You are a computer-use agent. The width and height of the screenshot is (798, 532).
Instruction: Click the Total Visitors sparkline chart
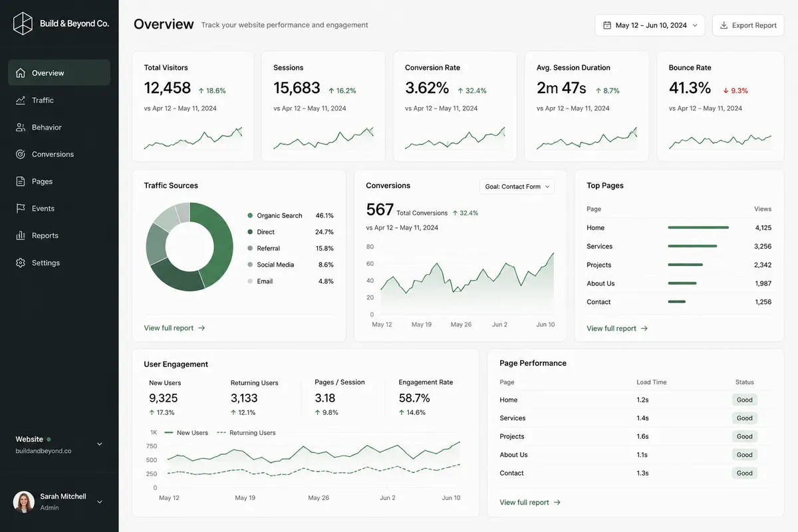click(193, 138)
